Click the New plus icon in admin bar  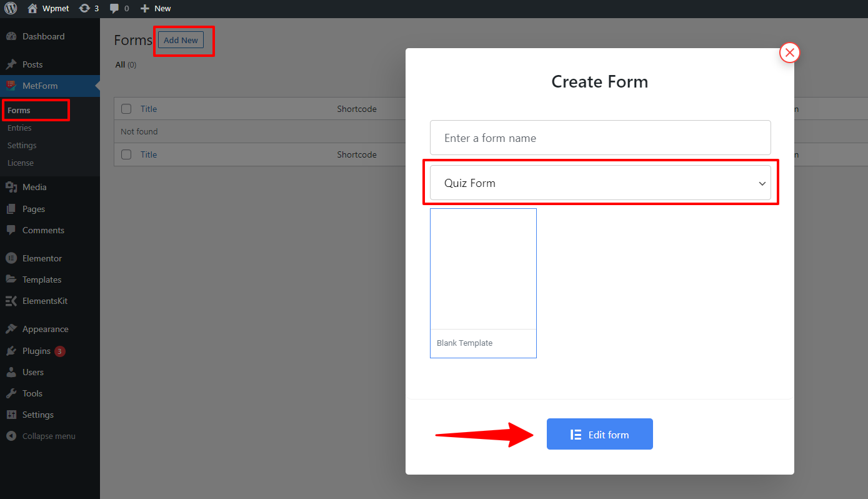tap(144, 9)
